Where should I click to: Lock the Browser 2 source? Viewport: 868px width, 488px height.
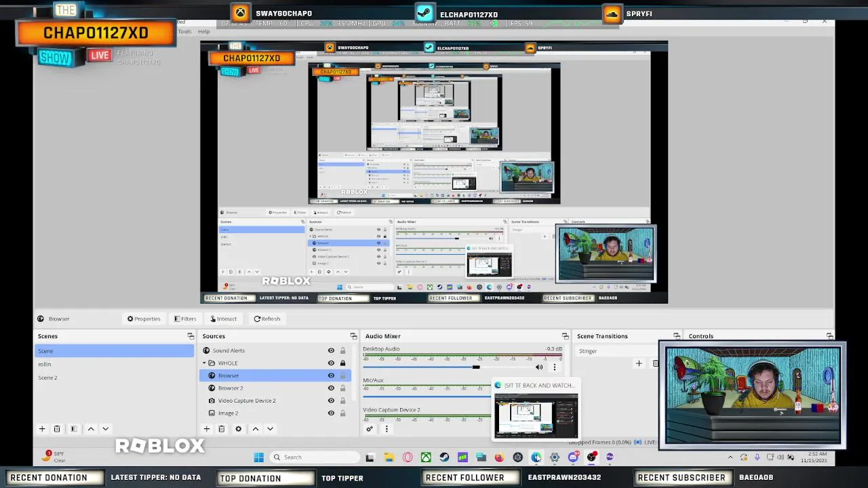click(342, 388)
